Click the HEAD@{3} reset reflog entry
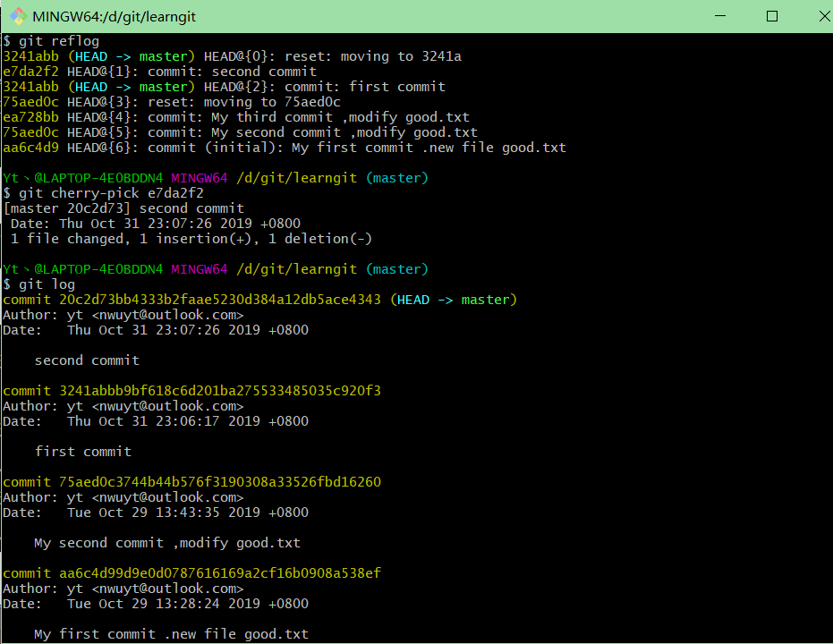The height and width of the screenshot is (644, 833). [172, 102]
